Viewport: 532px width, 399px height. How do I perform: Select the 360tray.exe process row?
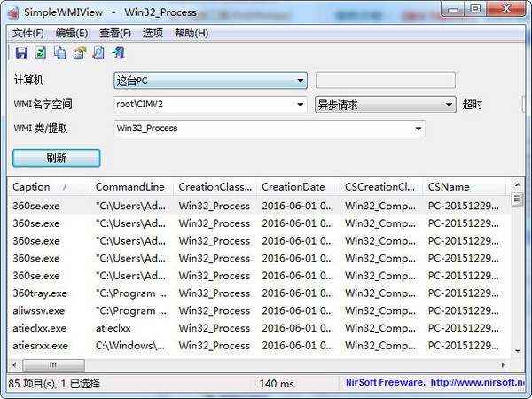[34, 293]
